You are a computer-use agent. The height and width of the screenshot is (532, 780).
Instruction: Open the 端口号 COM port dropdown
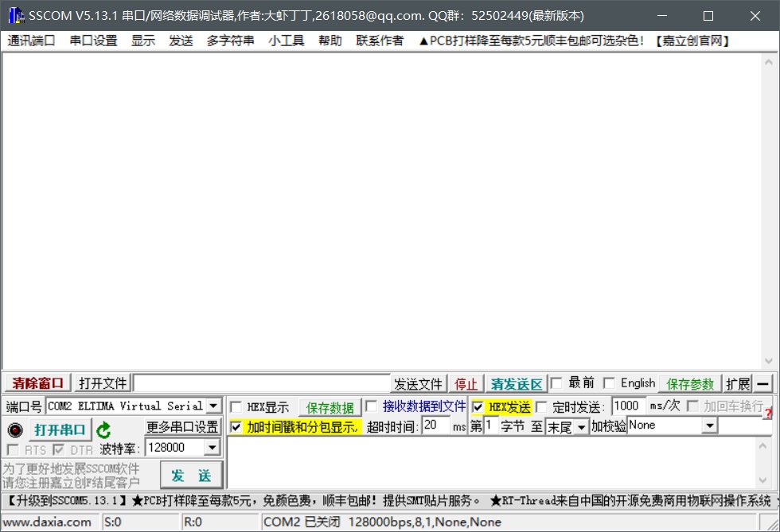point(213,406)
